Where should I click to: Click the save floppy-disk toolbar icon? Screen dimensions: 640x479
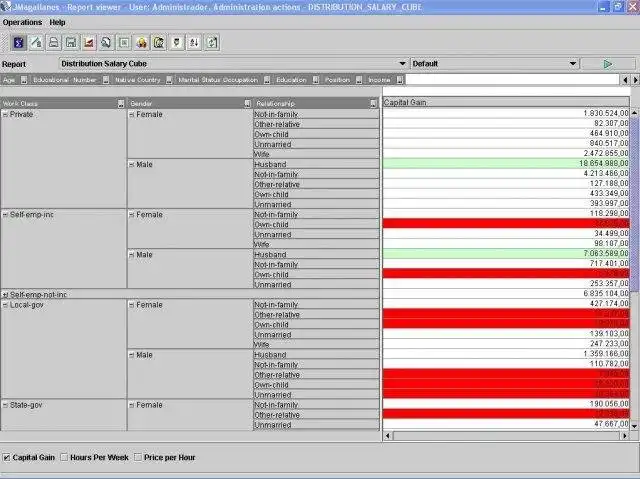[71, 42]
